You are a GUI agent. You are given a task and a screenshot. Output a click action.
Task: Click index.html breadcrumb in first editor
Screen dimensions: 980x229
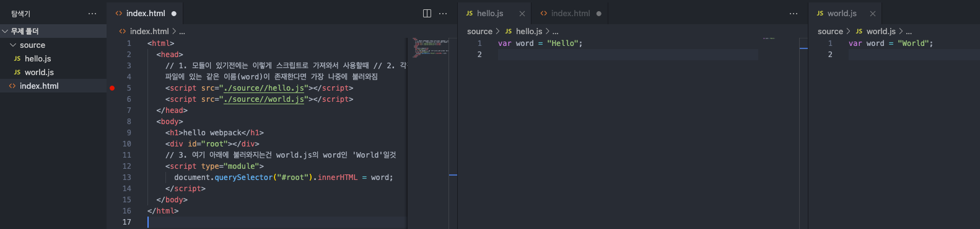click(x=149, y=31)
